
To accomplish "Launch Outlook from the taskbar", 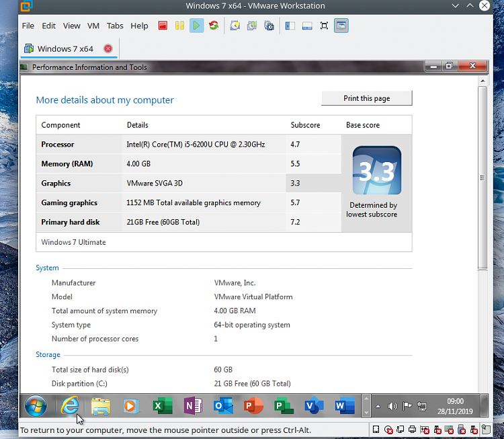I will point(223,406).
